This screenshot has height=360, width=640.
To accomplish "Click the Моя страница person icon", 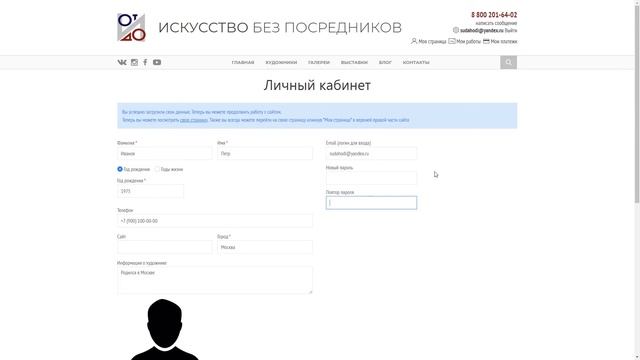I will [x=414, y=41].
